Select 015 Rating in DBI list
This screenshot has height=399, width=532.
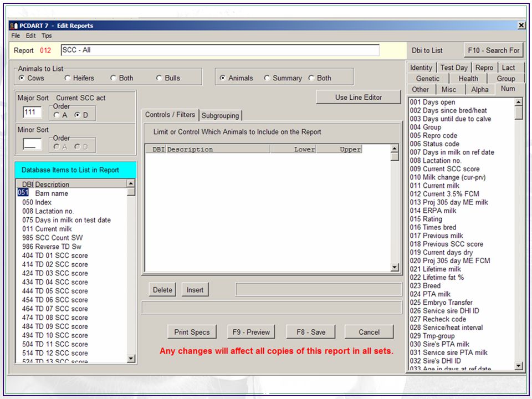click(x=462, y=219)
